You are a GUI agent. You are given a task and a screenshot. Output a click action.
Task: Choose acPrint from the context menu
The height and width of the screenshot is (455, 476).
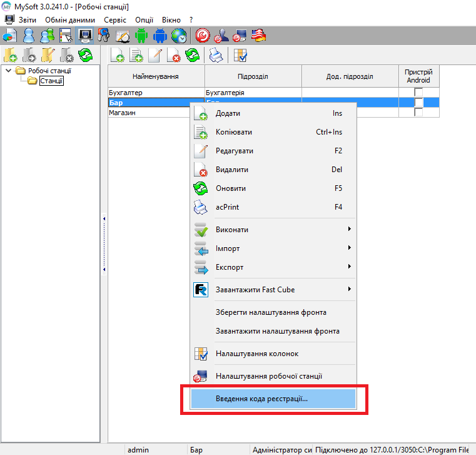[273, 207]
